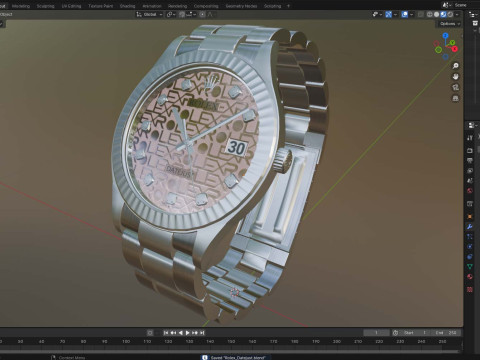The width and height of the screenshot is (480, 360).
Task: Select material preview viewport shading
Action: click(443, 14)
